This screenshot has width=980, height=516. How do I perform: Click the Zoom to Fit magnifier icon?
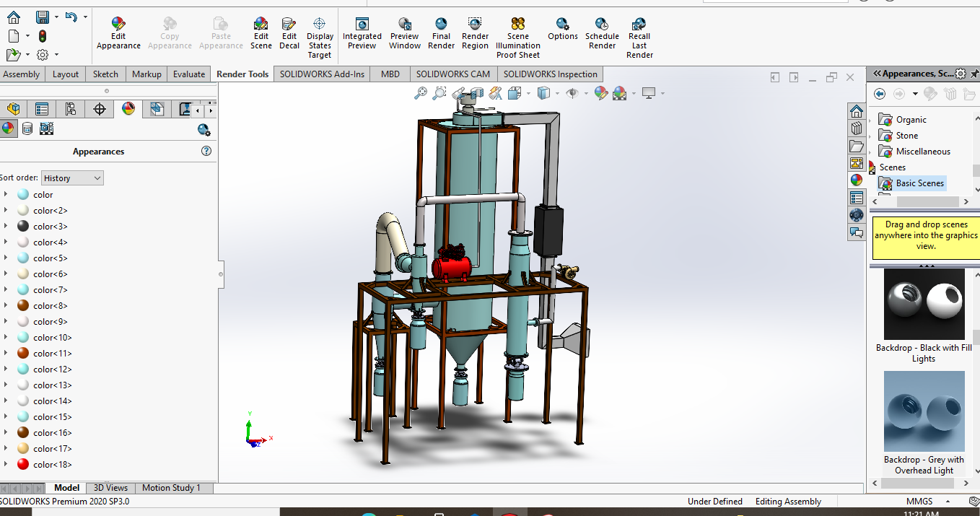tap(421, 93)
